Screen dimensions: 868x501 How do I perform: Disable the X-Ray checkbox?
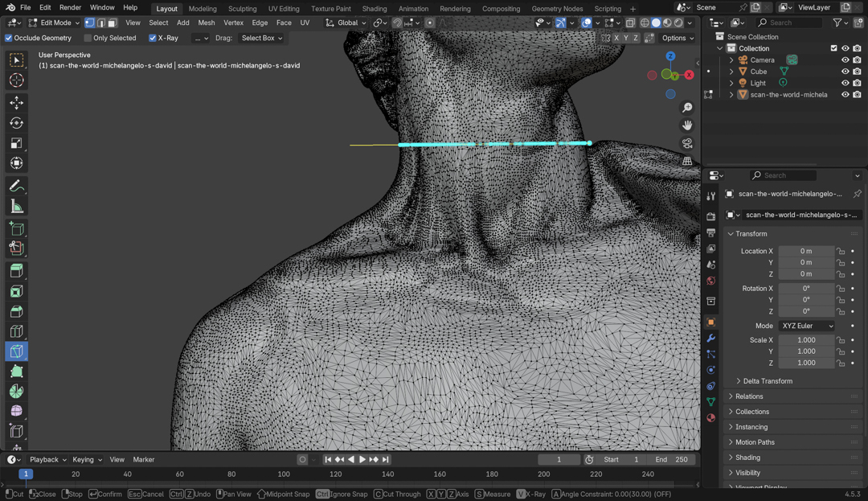153,38
